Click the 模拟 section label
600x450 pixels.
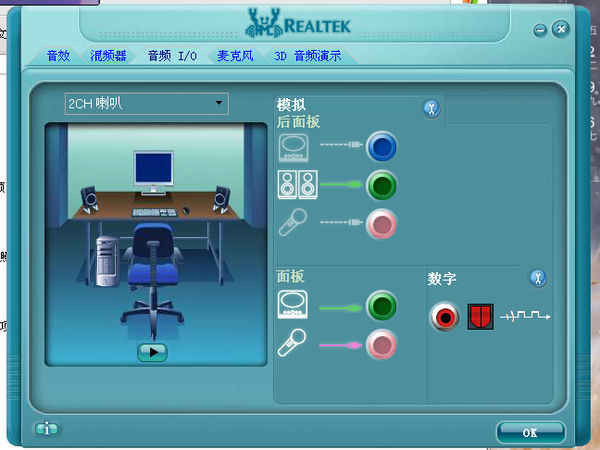(x=291, y=104)
